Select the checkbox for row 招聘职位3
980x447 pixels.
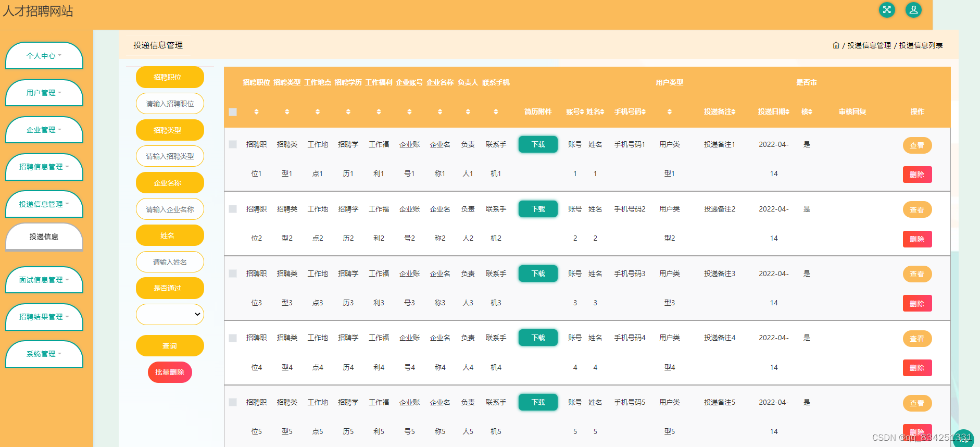pyautogui.click(x=233, y=274)
